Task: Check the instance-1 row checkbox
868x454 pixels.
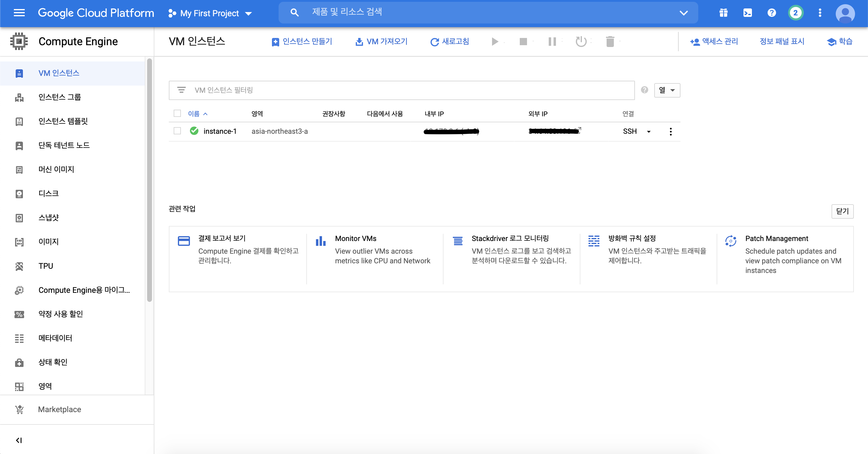Action: click(177, 131)
